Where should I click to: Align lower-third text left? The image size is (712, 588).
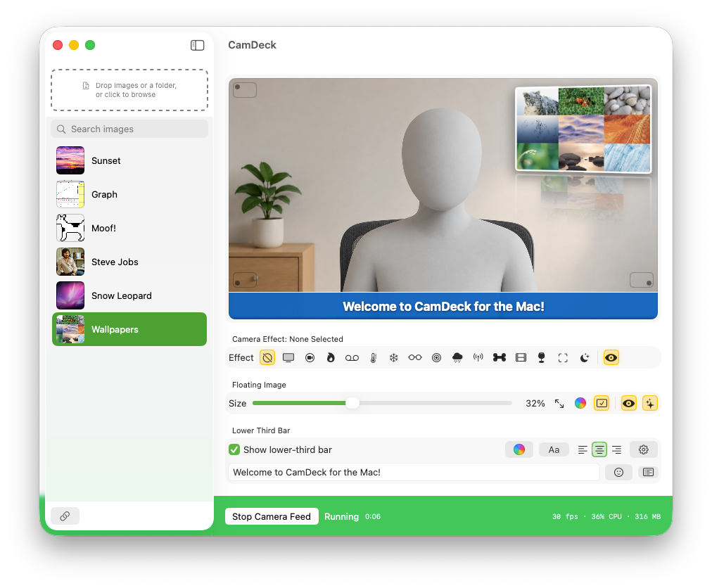pyautogui.click(x=583, y=450)
